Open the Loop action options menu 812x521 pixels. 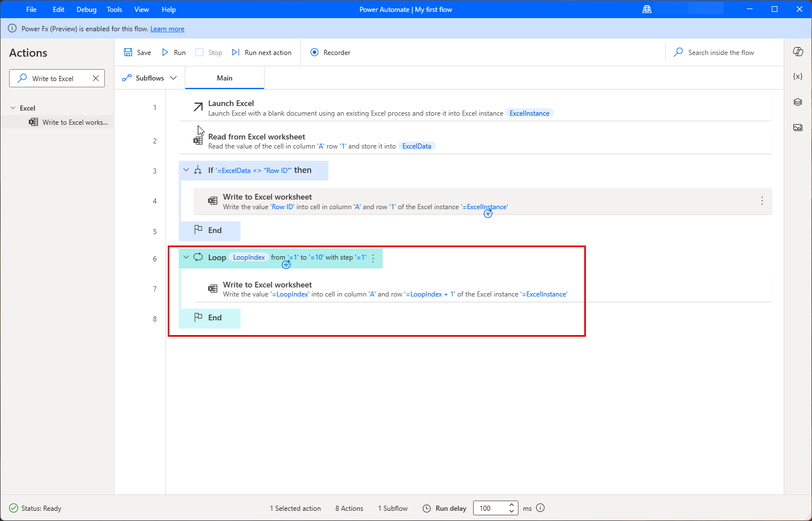373,257
